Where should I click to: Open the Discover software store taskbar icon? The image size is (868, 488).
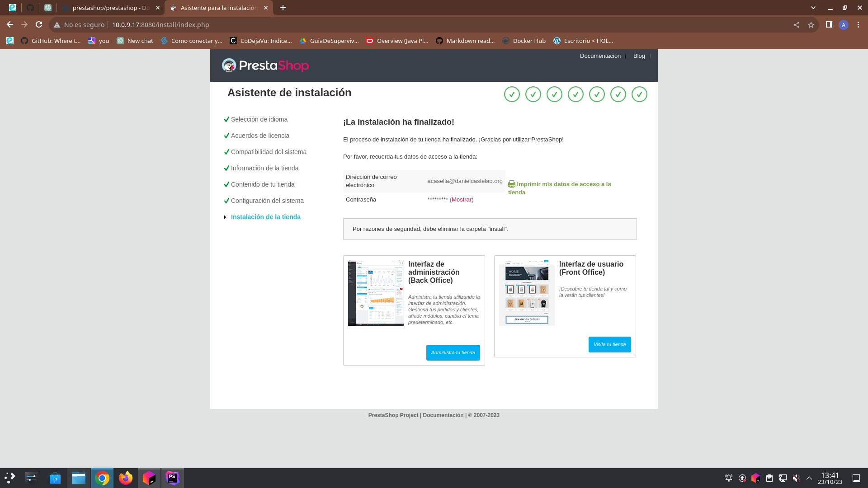[x=55, y=478]
